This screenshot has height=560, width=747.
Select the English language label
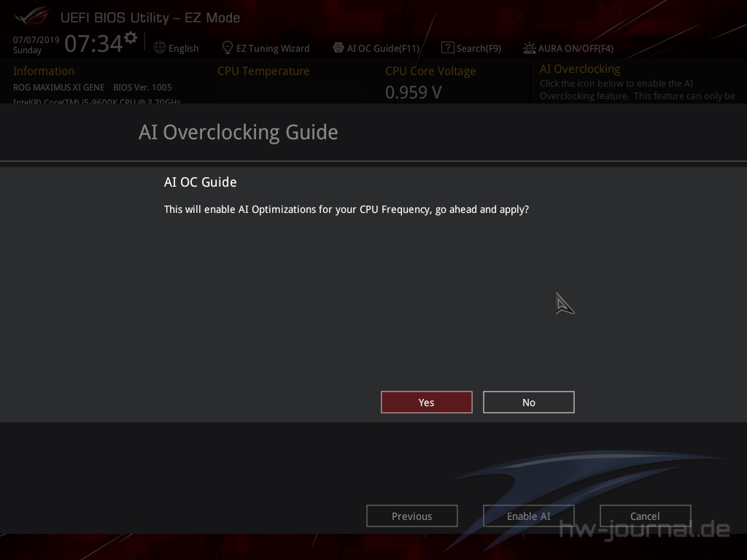pos(183,48)
